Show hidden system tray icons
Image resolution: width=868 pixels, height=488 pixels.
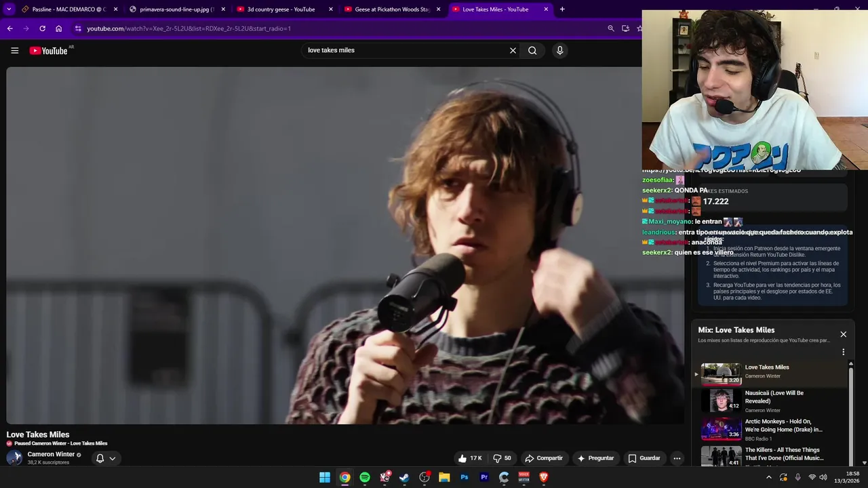768,477
